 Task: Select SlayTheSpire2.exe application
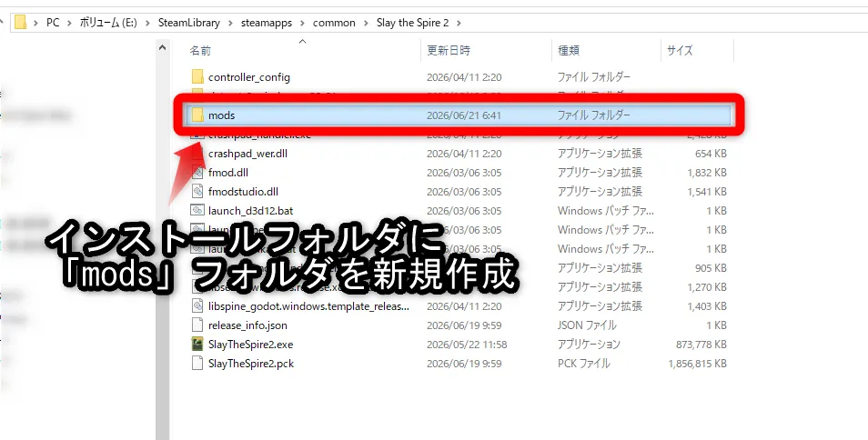click(250, 345)
